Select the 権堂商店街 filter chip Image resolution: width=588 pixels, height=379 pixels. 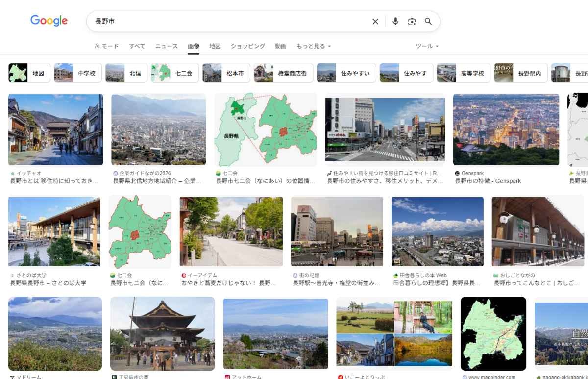coord(282,73)
